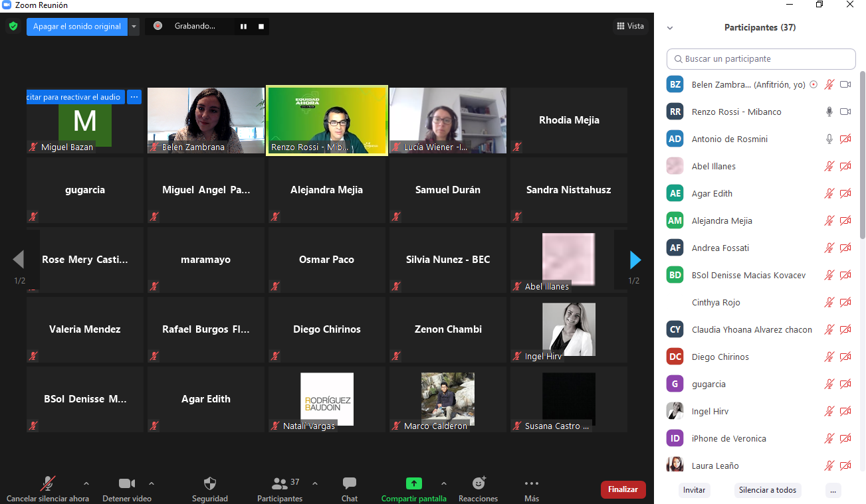Screen dimensions: 866x504
Task: Open the Reacciones emoji menu
Action: click(479, 489)
